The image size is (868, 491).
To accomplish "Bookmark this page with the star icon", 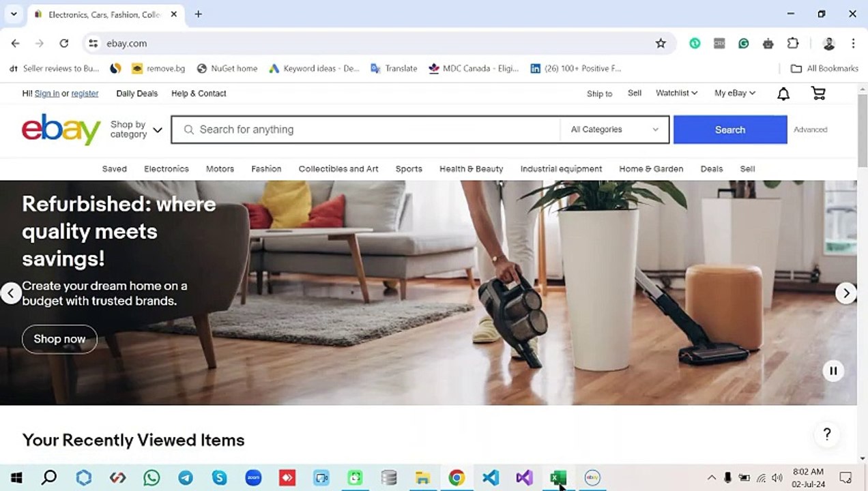I will click(x=661, y=43).
